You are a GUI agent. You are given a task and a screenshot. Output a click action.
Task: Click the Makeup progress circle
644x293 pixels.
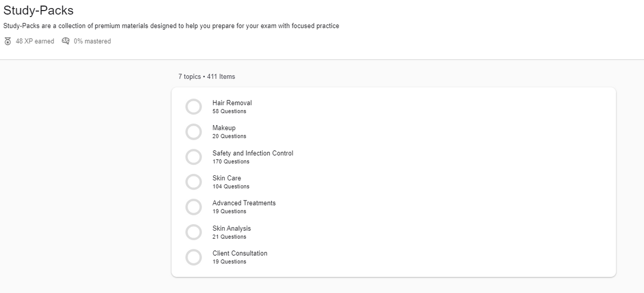point(194,132)
